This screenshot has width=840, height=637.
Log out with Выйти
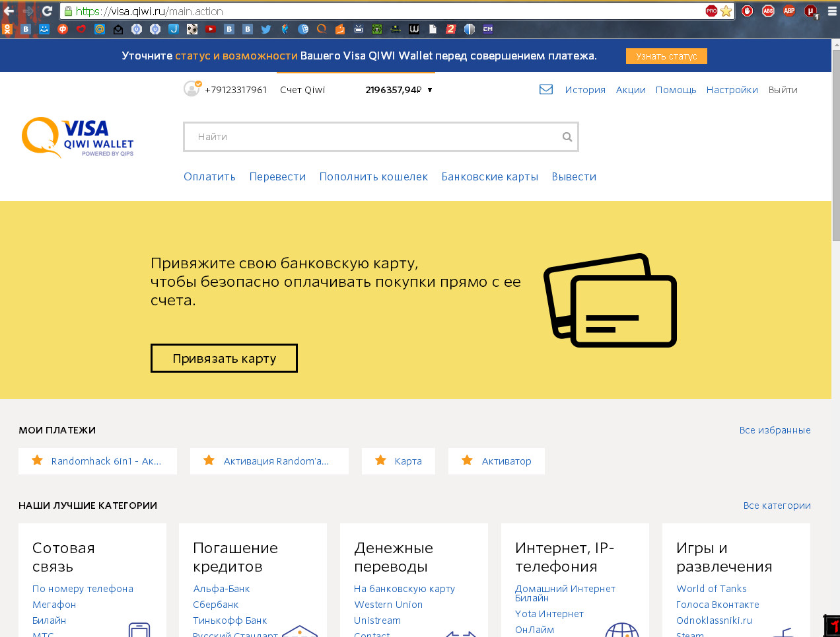(783, 90)
